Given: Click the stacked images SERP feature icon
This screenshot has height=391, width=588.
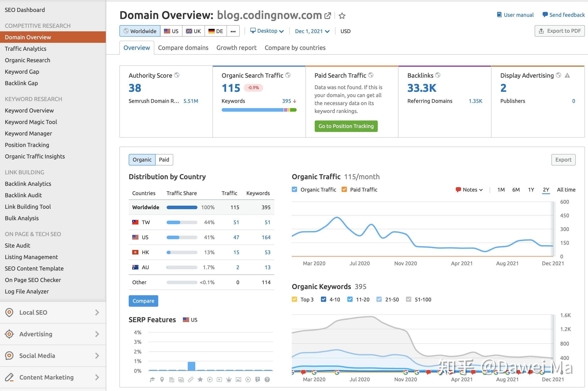Looking at the screenshot, I should (x=181, y=380).
